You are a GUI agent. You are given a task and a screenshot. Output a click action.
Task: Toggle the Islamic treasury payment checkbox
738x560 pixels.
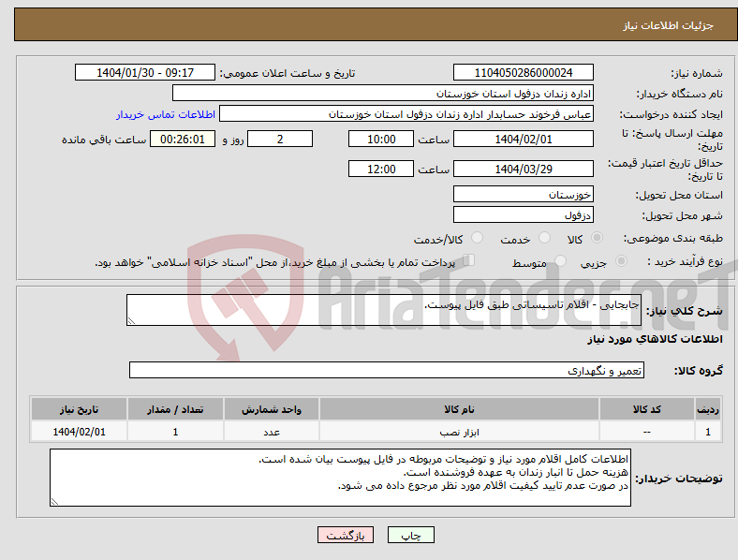click(x=469, y=260)
